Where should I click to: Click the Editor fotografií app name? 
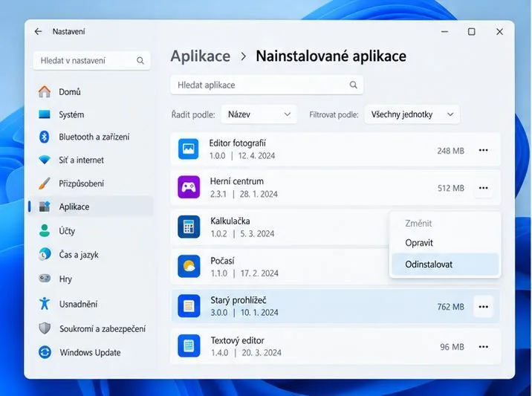[238, 143]
